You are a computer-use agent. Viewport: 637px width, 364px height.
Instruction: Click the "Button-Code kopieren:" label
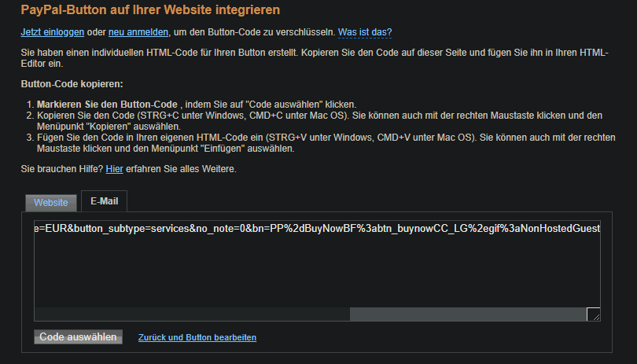(x=72, y=84)
